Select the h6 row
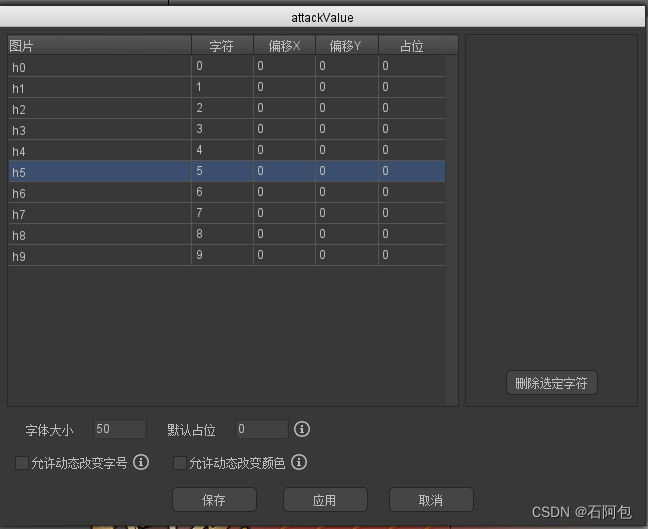648x529 pixels. 227,192
